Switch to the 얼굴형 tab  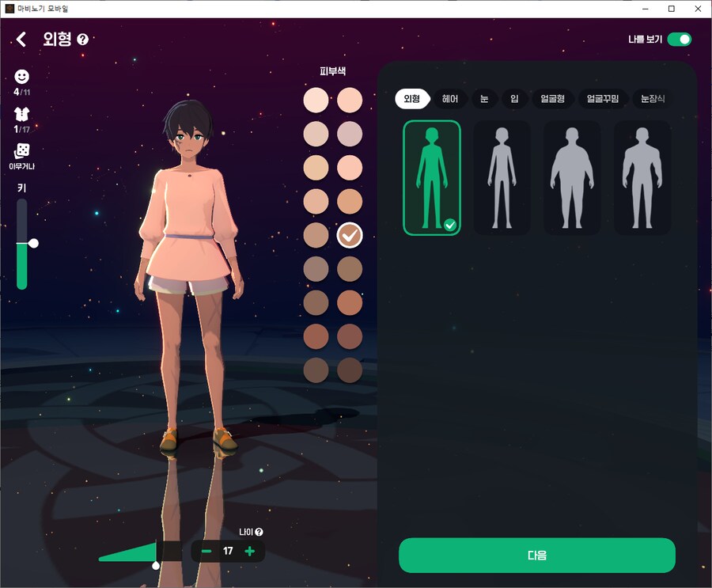click(553, 99)
